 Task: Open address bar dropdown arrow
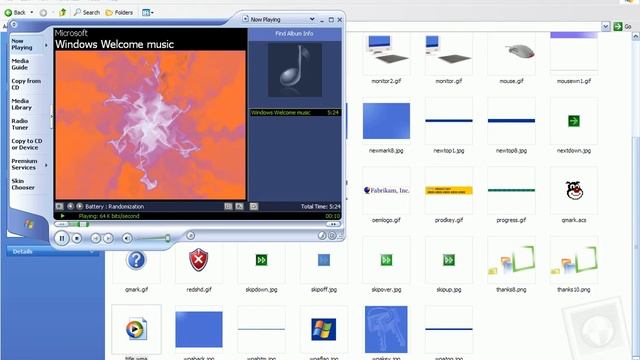[x=606, y=27]
